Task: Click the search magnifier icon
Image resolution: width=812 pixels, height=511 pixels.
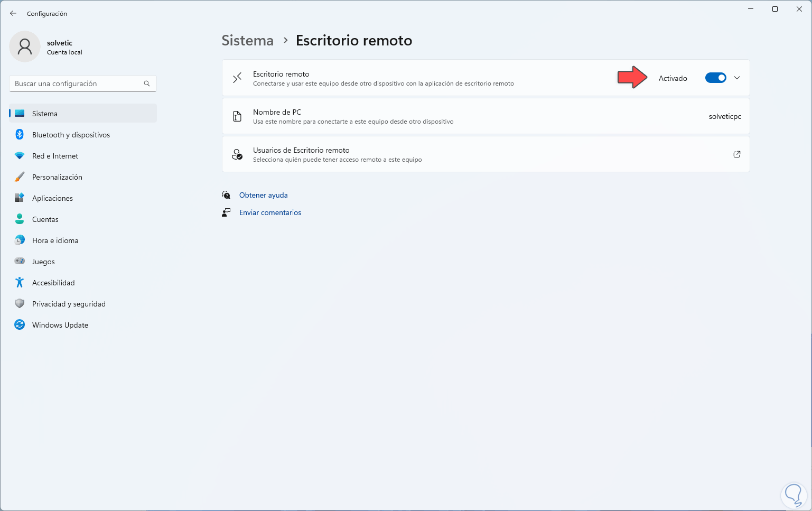Action: point(147,83)
